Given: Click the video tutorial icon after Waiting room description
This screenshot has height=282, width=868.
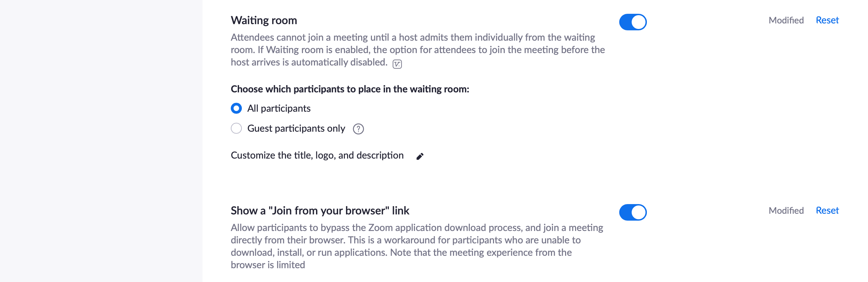Looking at the screenshot, I should (x=397, y=63).
